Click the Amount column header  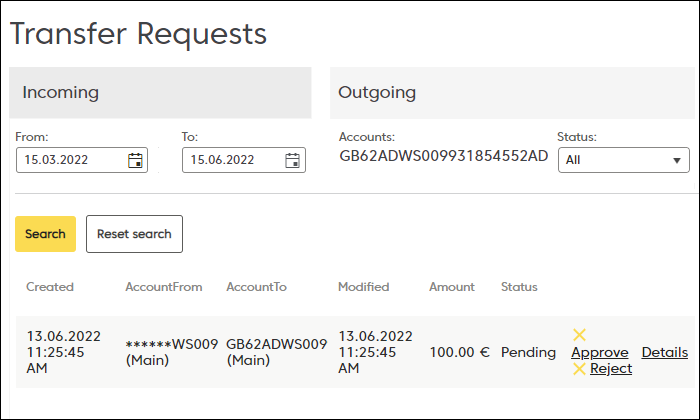coord(452,287)
